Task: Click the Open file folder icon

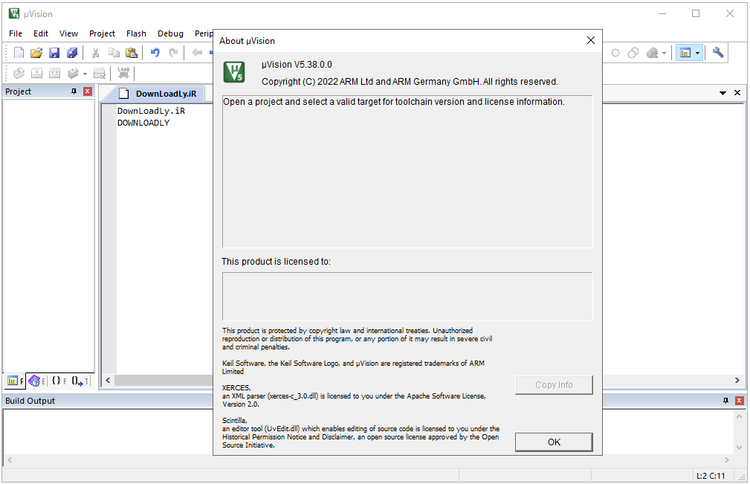Action: click(37, 53)
